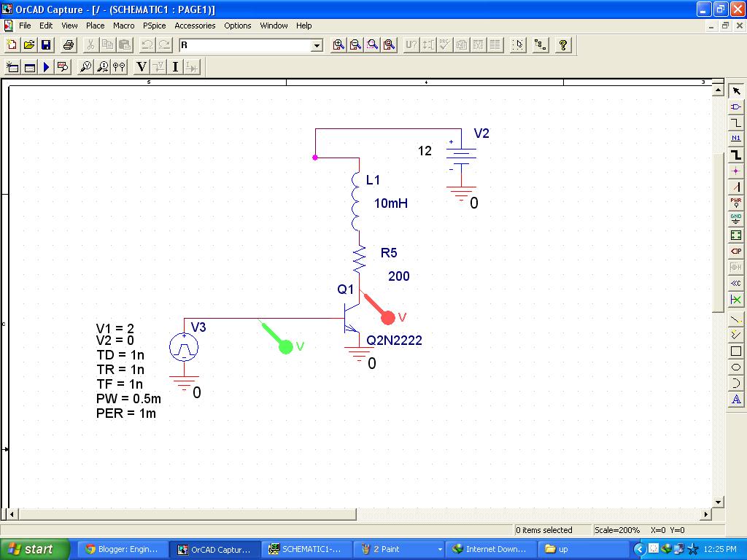747x560 pixels.
Task: Click the Current marker icon
Action: 175,66
